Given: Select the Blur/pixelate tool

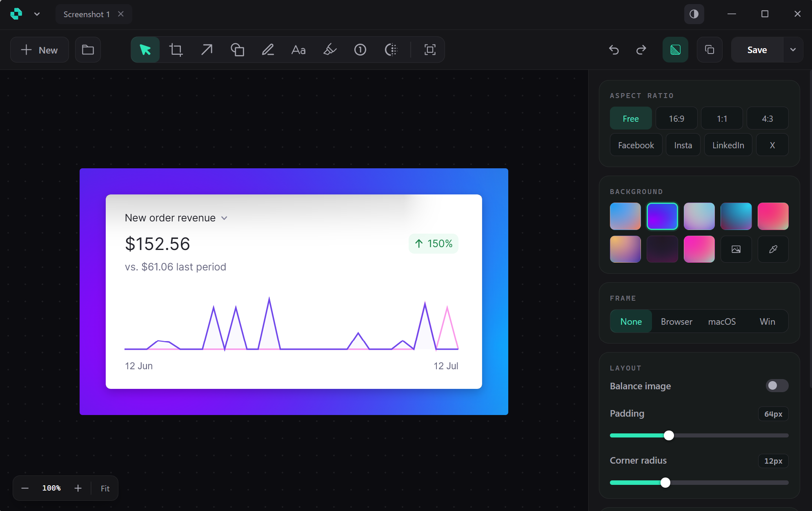Looking at the screenshot, I should [391, 50].
